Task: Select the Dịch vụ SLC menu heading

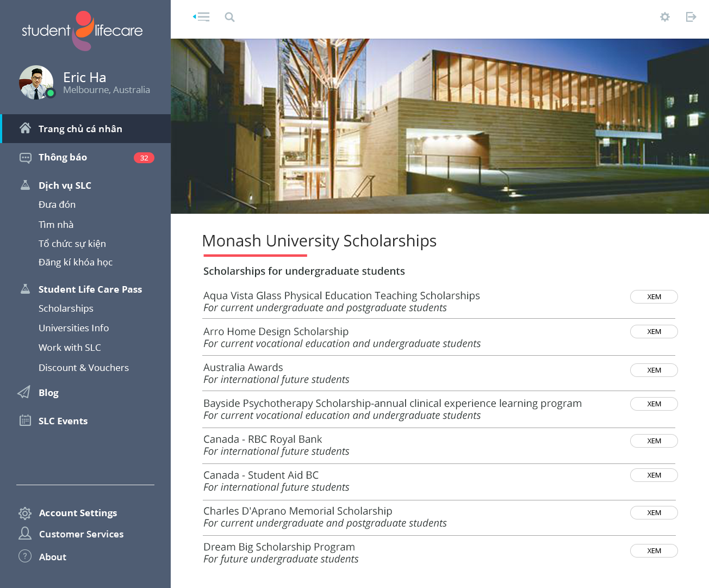Action: (65, 185)
